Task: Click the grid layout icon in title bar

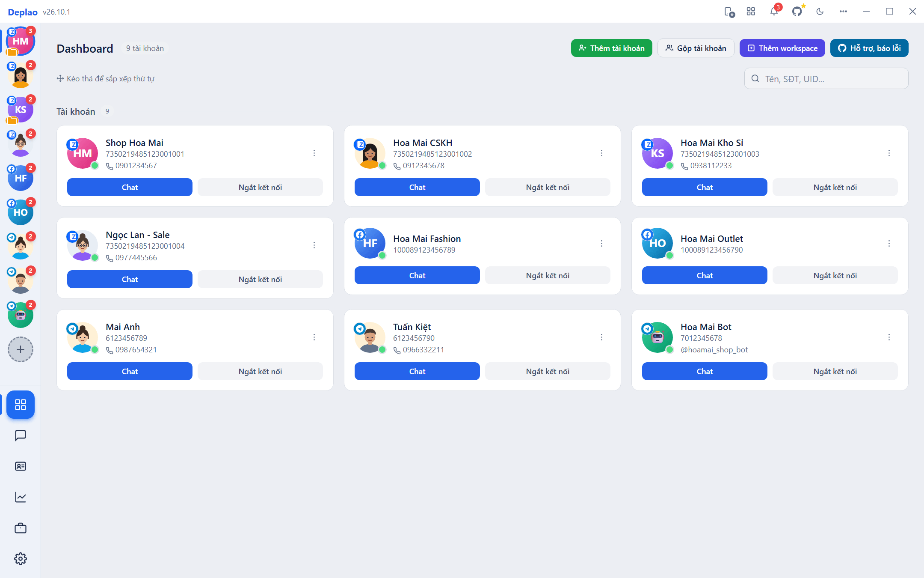Action: pos(751,12)
